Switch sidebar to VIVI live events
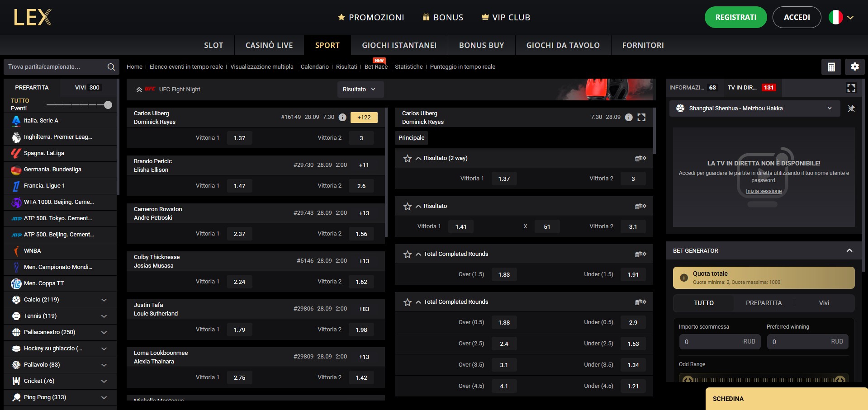 click(87, 88)
